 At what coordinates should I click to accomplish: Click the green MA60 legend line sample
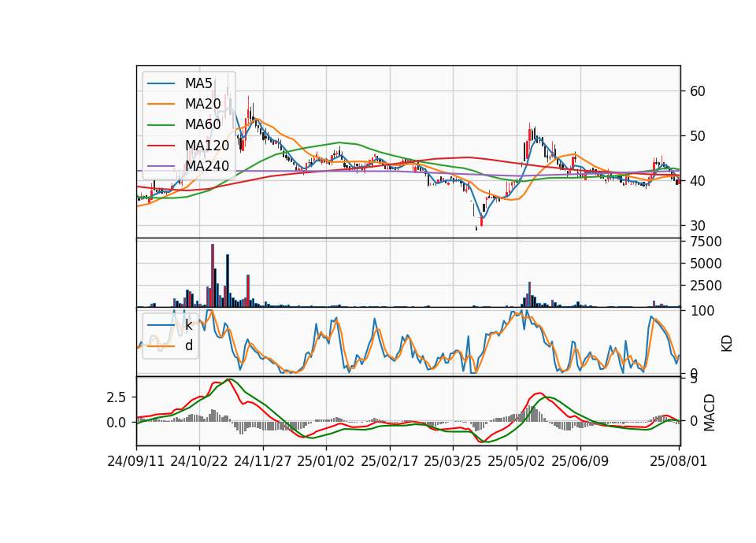161,125
